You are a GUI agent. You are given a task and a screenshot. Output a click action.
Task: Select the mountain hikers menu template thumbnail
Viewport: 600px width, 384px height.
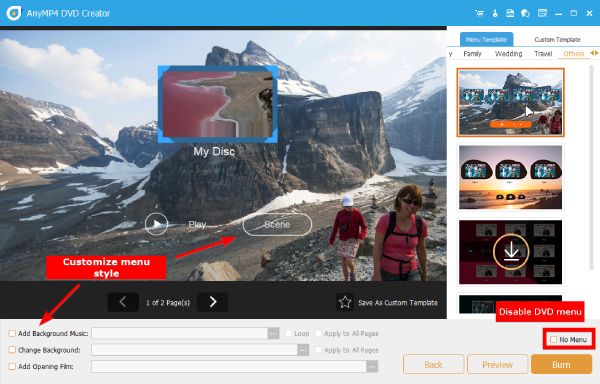pos(510,102)
